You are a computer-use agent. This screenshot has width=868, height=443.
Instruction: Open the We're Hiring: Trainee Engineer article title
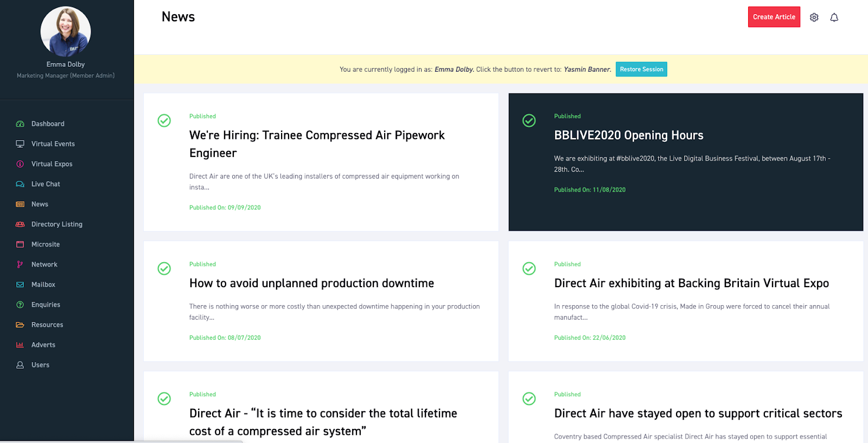pyautogui.click(x=317, y=144)
